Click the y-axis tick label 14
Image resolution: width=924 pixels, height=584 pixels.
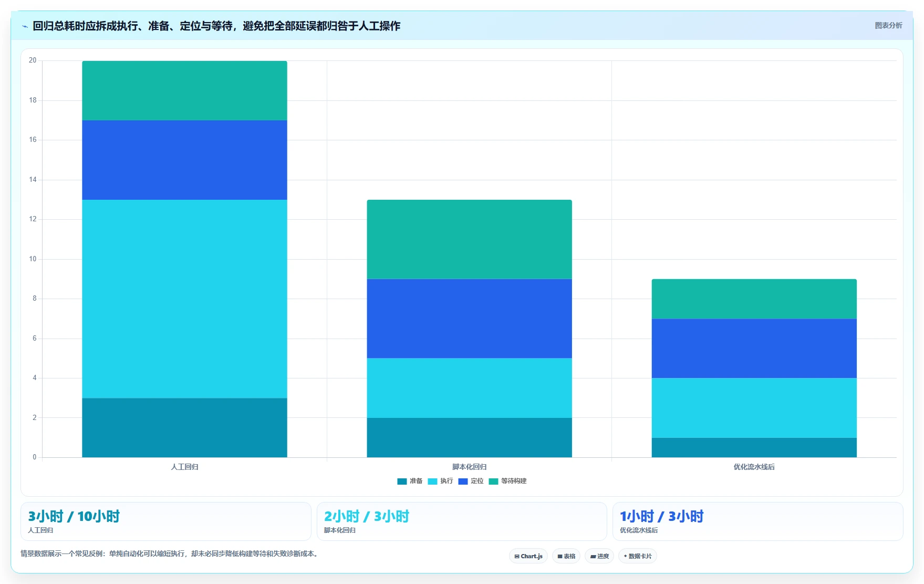[x=33, y=180]
